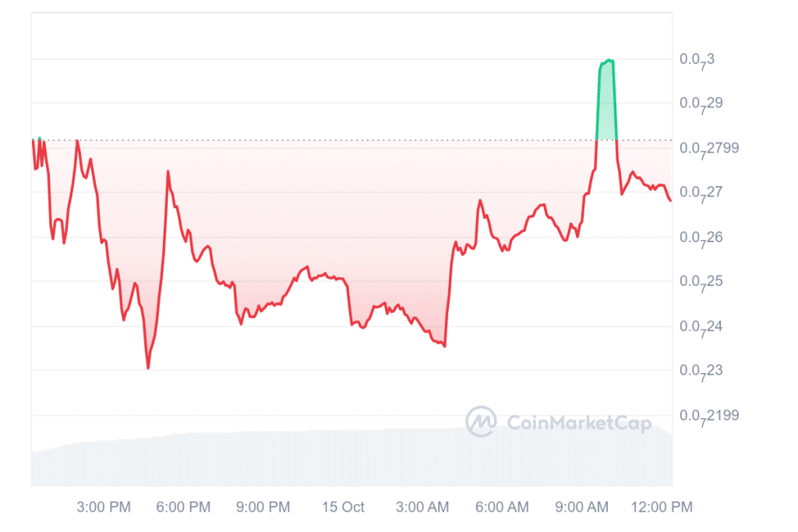Click the price label ending in 24
This screenshot has width=798, height=532.
pyautogui.click(x=700, y=326)
